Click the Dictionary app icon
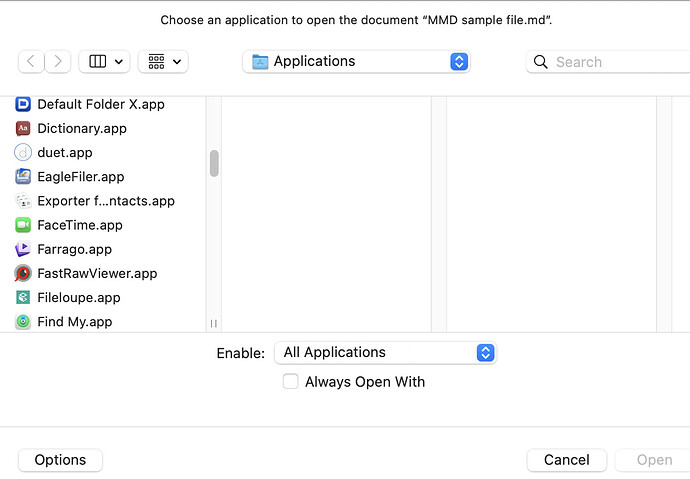This screenshot has height=479, width=690. pos(23,128)
